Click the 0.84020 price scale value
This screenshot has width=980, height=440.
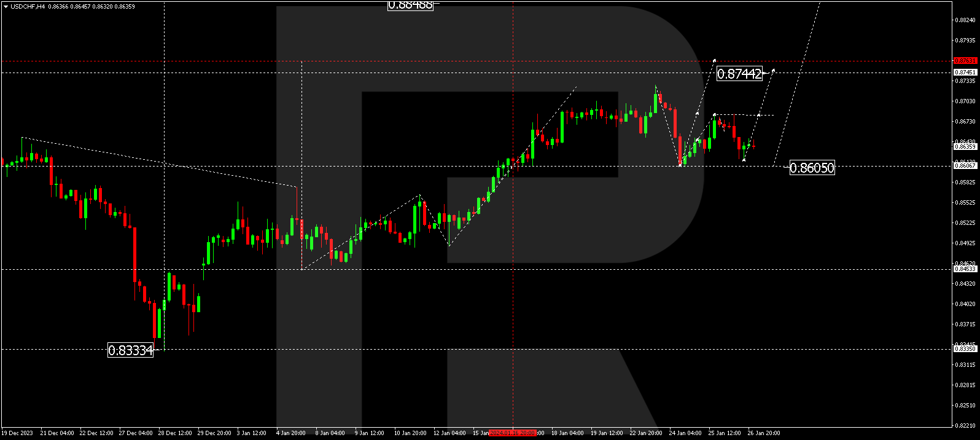966,304
